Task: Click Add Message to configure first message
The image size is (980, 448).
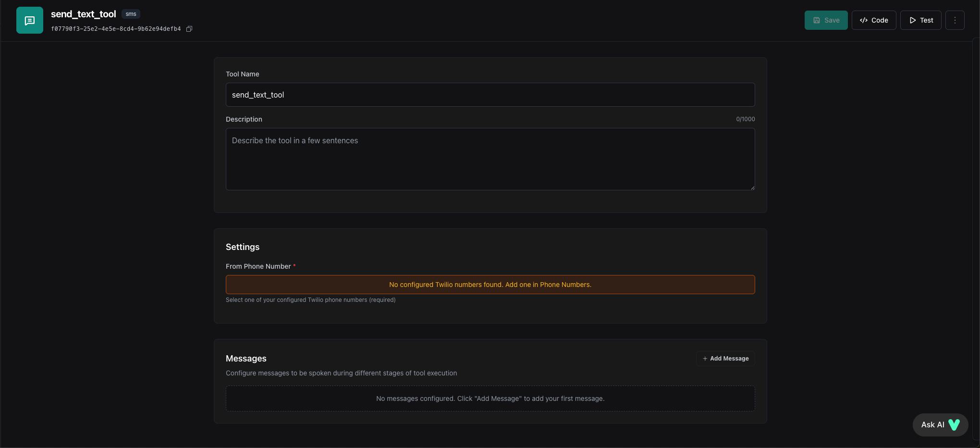Action: point(725,358)
